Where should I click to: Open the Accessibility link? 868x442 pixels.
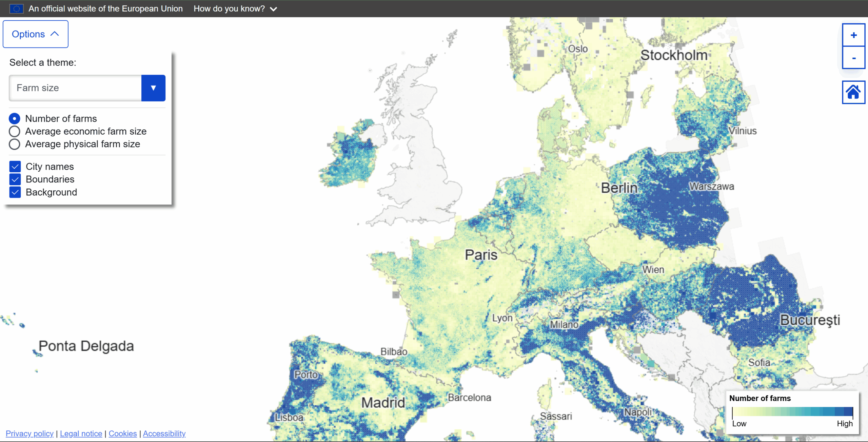164,434
